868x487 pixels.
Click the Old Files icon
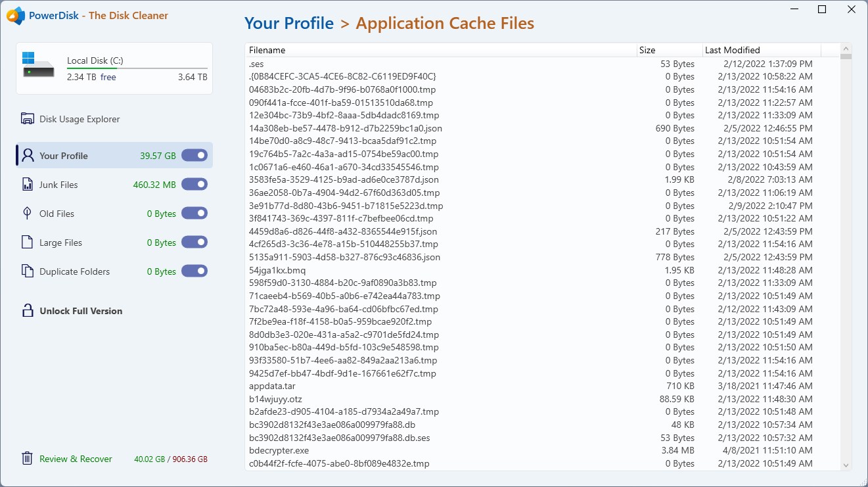point(28,214)
